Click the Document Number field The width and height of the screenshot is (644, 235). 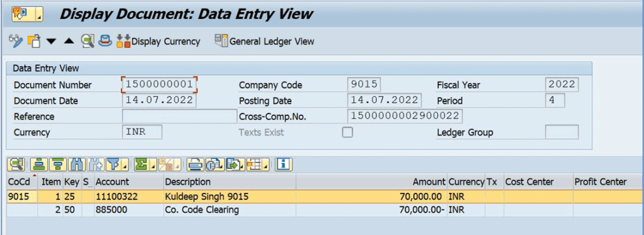click(159, 85)
